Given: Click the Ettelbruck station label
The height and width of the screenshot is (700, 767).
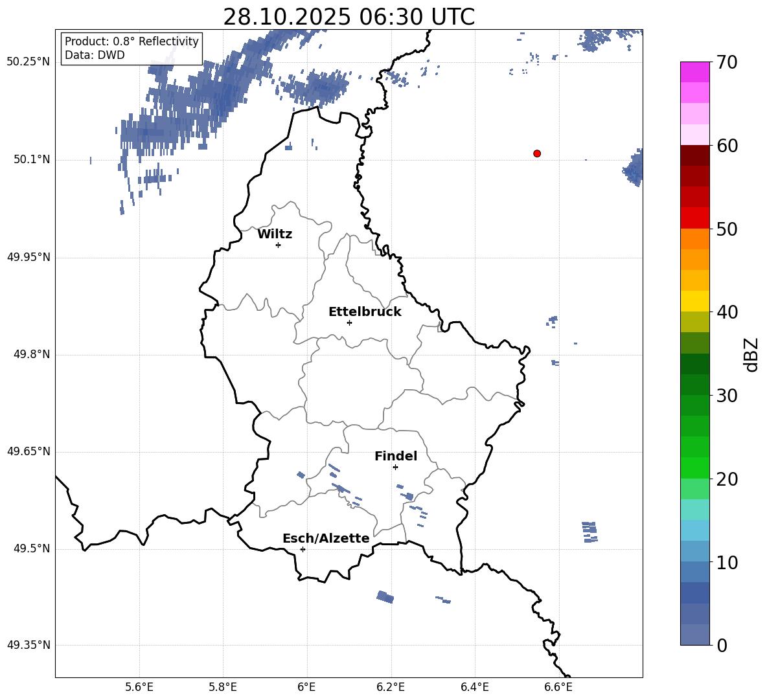Looking at the screenshot, I should pyautogui.click(x=365, y=312).
